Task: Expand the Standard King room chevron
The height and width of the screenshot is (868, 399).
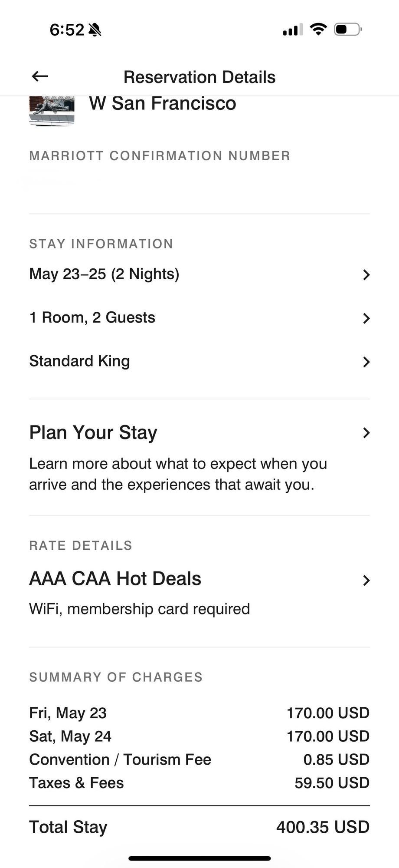Action: pos(366,362)
